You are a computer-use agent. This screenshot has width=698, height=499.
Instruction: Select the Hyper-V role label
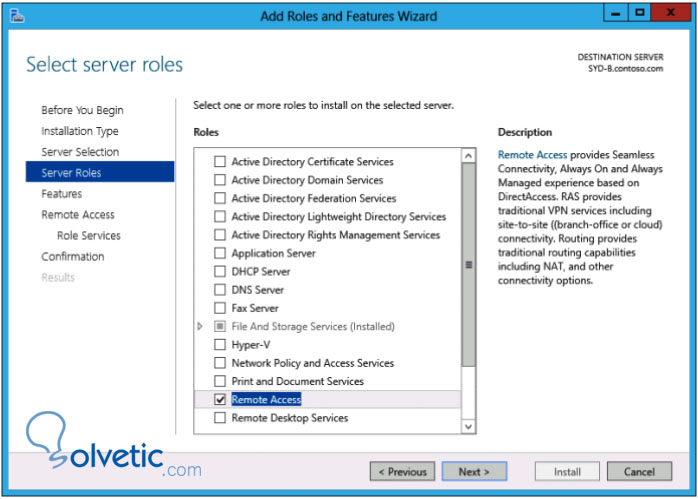click(251, 345)
